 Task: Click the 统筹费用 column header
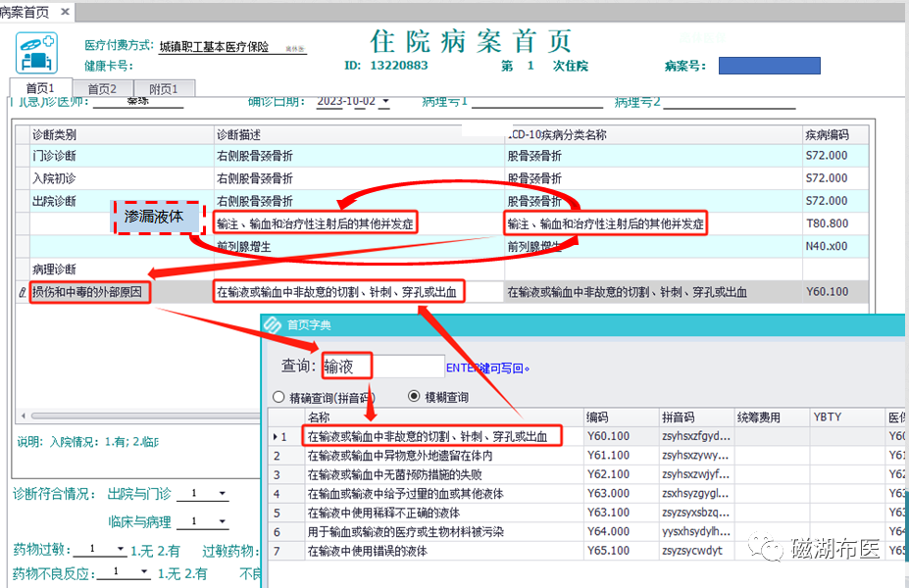point(772,417)
